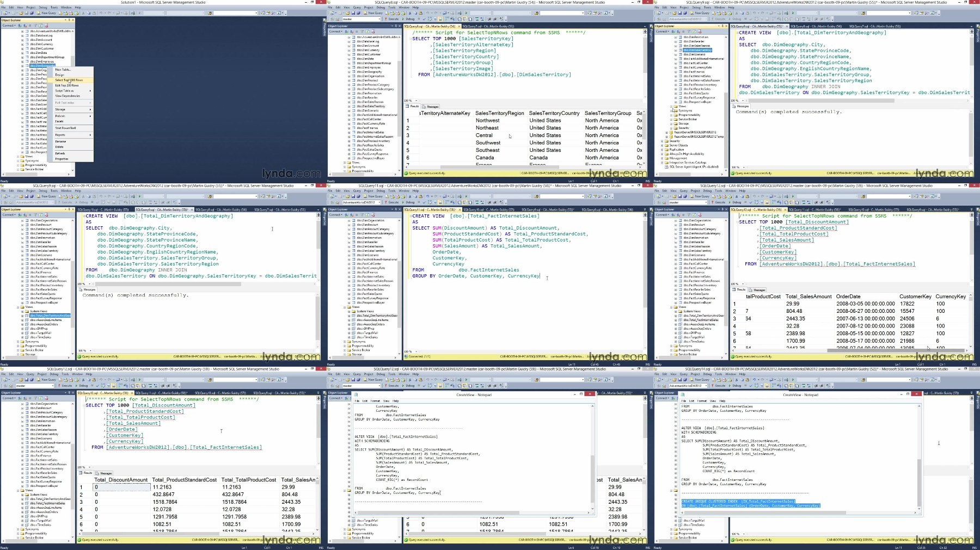Screen dimensions: 980x550
Task: Click Comment out lines icon in SQLQuery8.sql window
Action: point(477,19)
